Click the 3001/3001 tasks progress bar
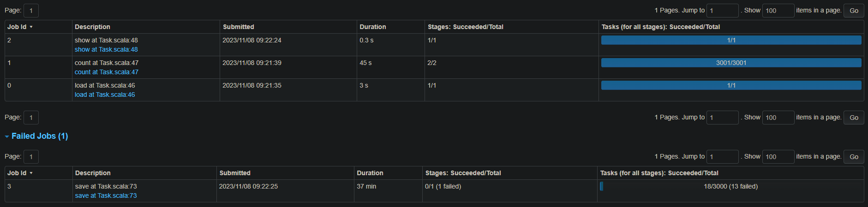The width and height of the screenshot is (868, 207). pos(731,63)
